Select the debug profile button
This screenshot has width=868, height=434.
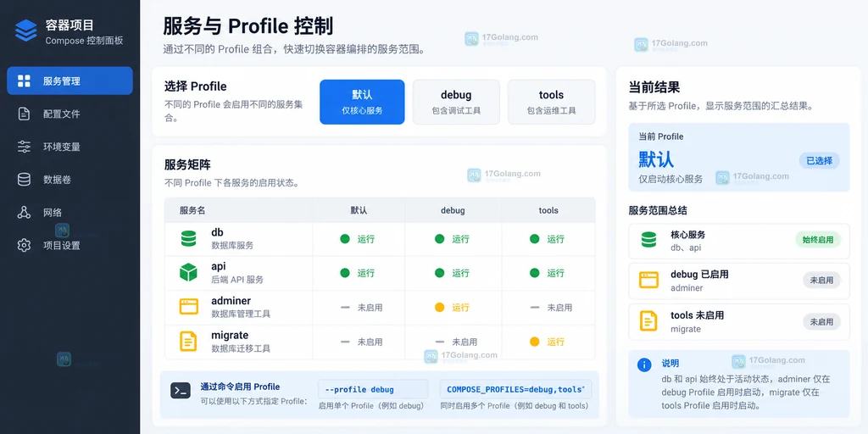[456, 102]
